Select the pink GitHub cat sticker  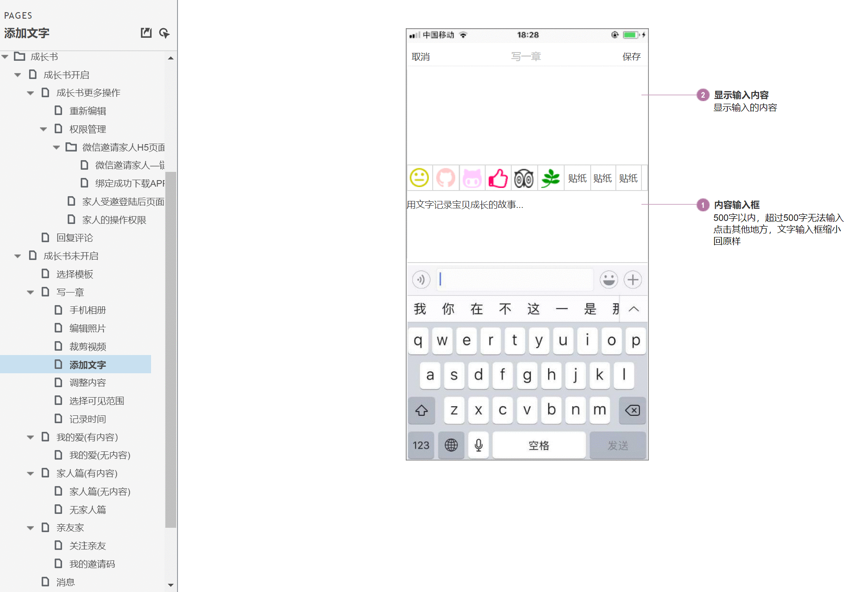point(446,178)
